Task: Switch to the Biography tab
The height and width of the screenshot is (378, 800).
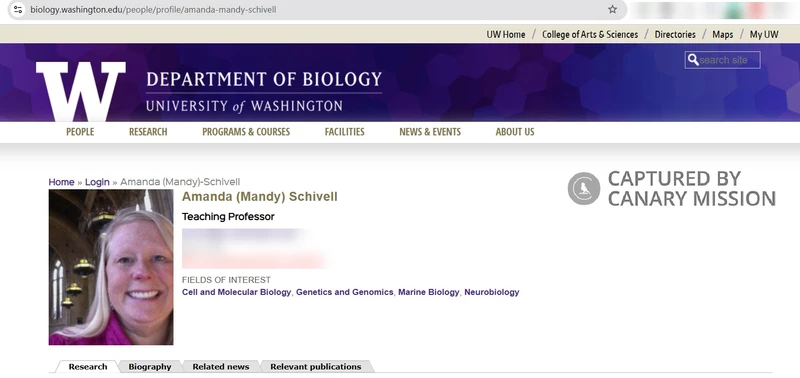Action: click(149, 367)
